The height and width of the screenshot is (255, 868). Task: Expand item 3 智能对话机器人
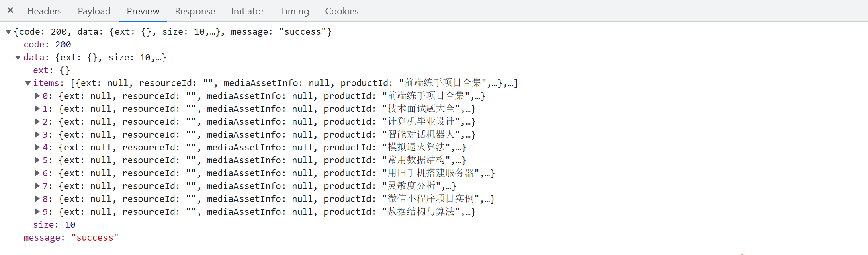(37, 134)
